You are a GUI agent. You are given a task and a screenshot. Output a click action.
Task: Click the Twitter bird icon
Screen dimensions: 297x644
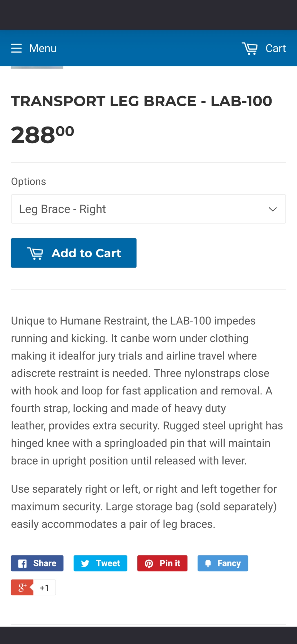click(x=85, y=563)
